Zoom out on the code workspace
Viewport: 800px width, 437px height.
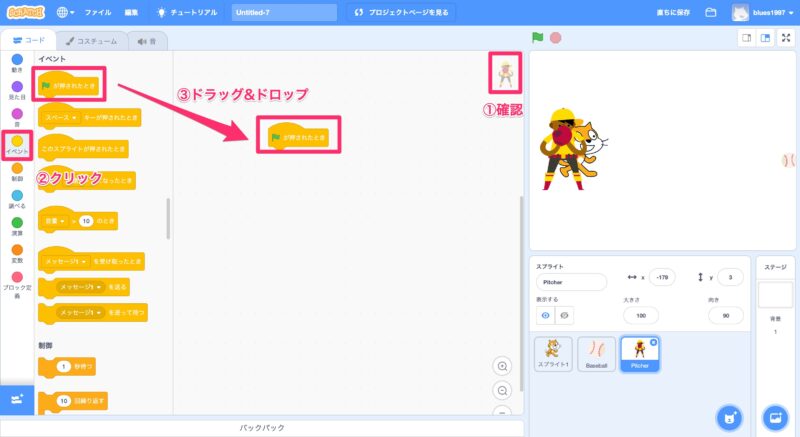[503, 390]
